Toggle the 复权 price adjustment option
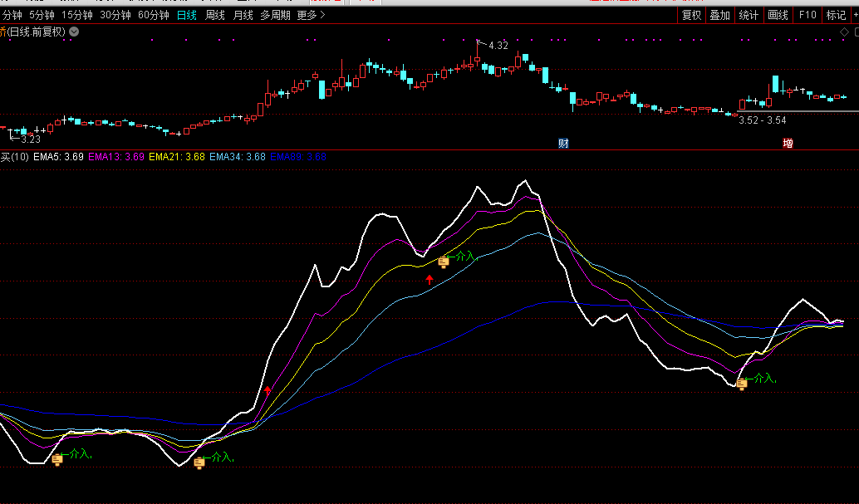Screen dimensions: 859x504 click(x=691, y=15)
